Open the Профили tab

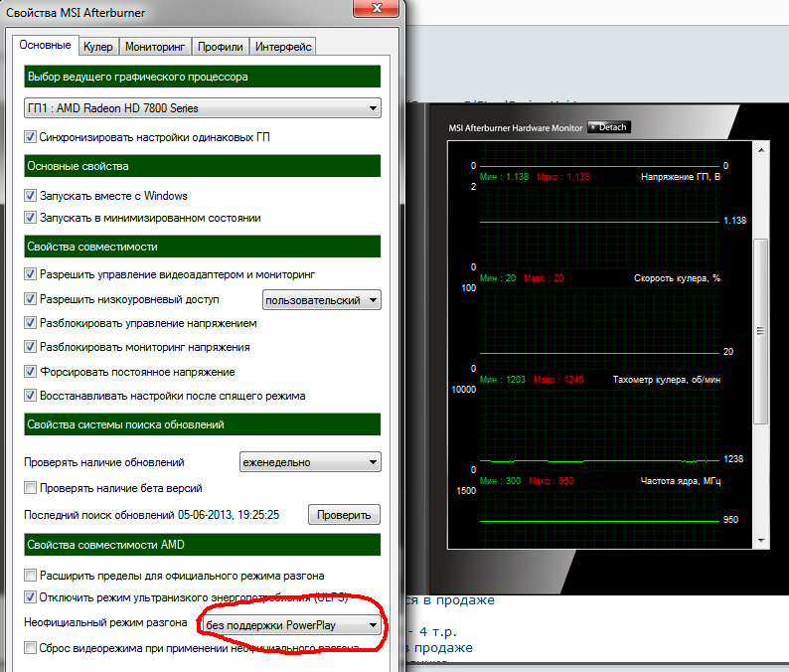click(x=220, y=47)
